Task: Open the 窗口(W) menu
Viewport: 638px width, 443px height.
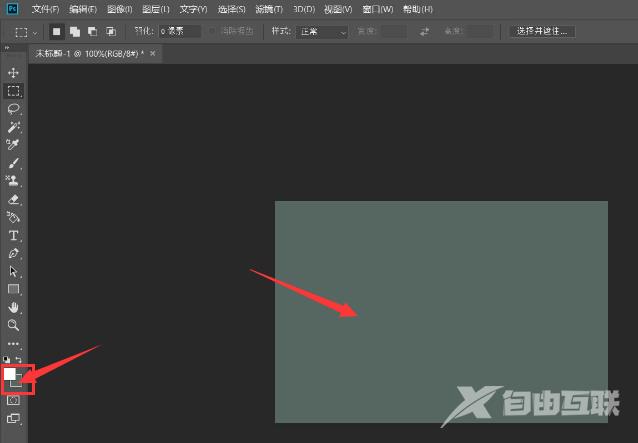Action: click(378, 9)
